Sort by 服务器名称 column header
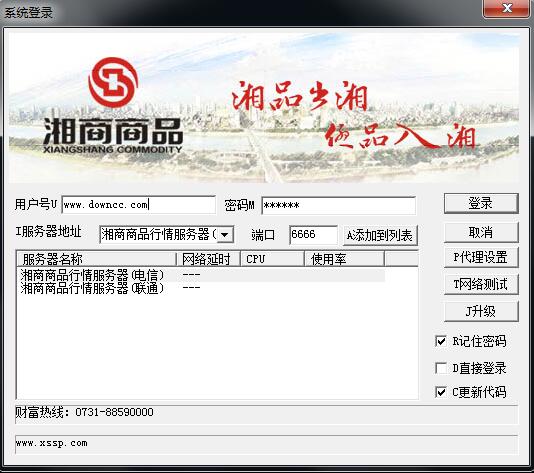The image size is (534, 473). coord(96,259)
